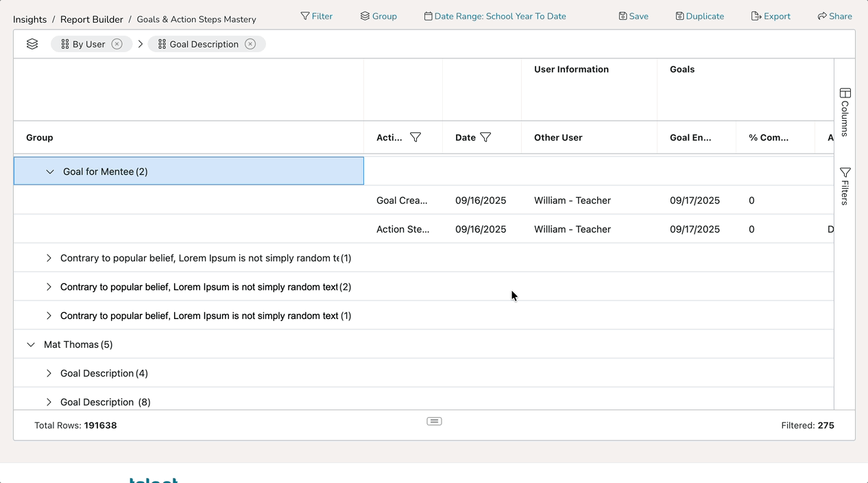Export the report data
The image size is (868, 483).
pos(771,16)
